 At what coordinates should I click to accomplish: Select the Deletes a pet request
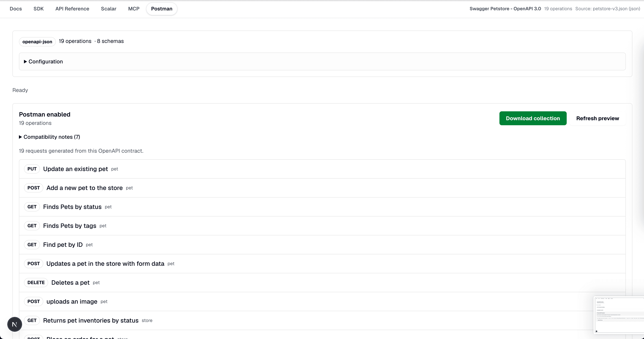tap(322, 283)
